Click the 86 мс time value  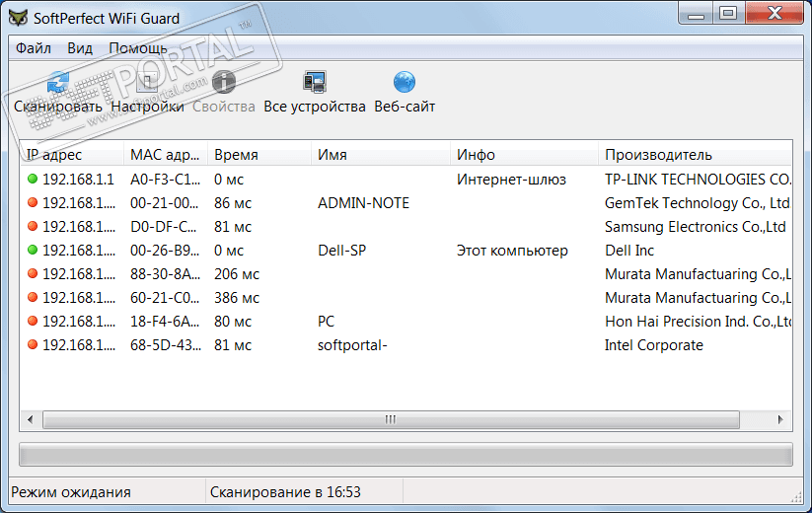point(233,203)
